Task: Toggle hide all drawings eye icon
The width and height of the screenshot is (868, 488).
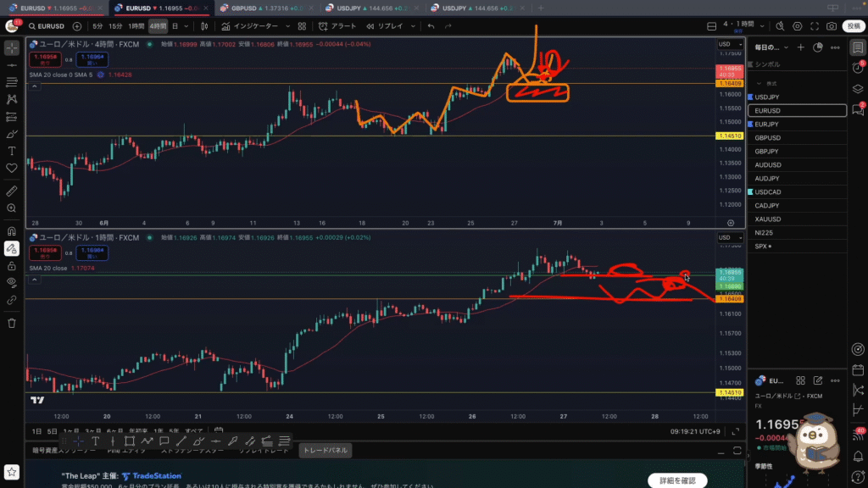Action: [x=12, y=283]
